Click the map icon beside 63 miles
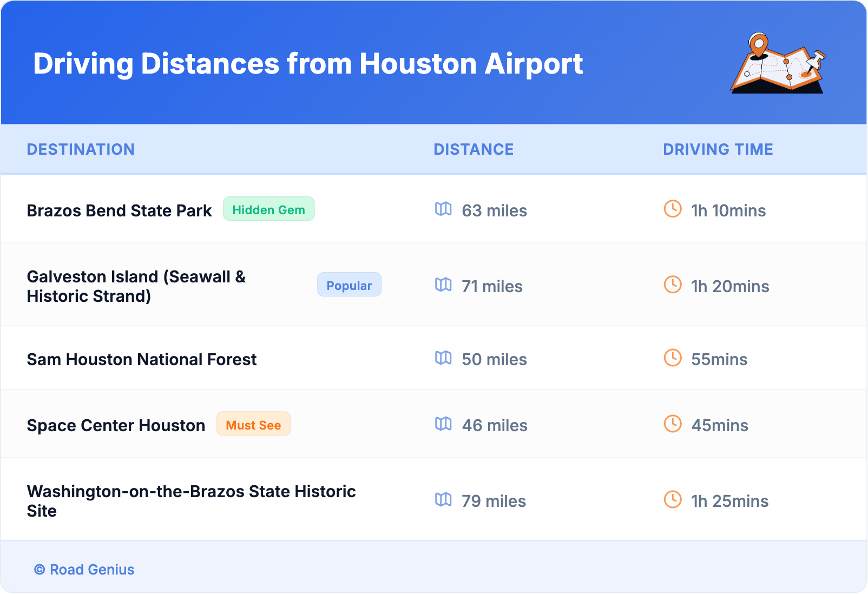 (x=443, y=209)
